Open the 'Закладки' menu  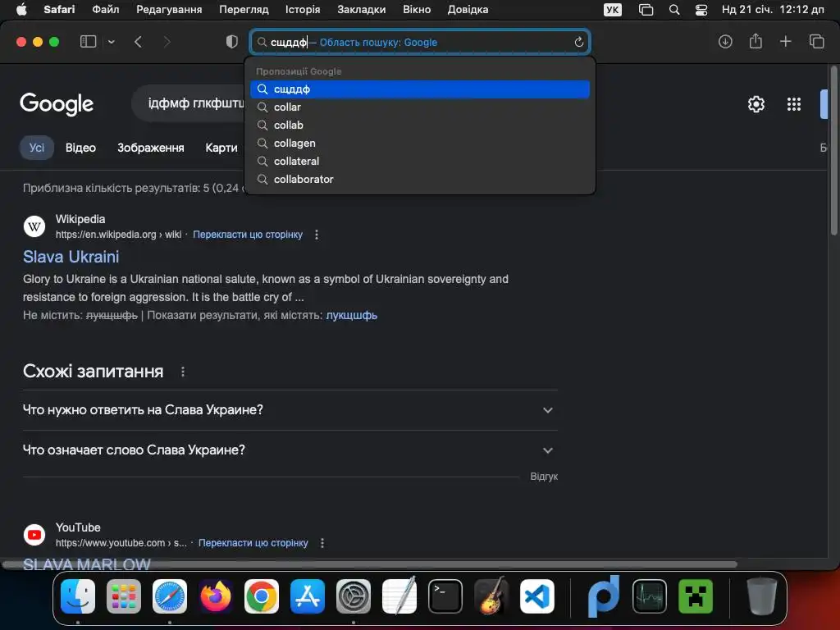point(362,10)
